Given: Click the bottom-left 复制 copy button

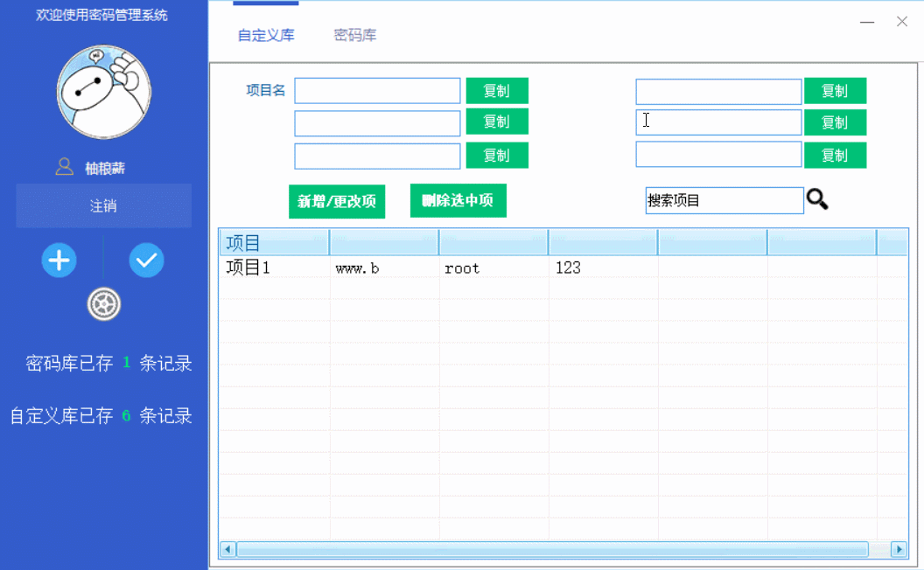Looking at the screenshot, I should (x=497, y=155).
